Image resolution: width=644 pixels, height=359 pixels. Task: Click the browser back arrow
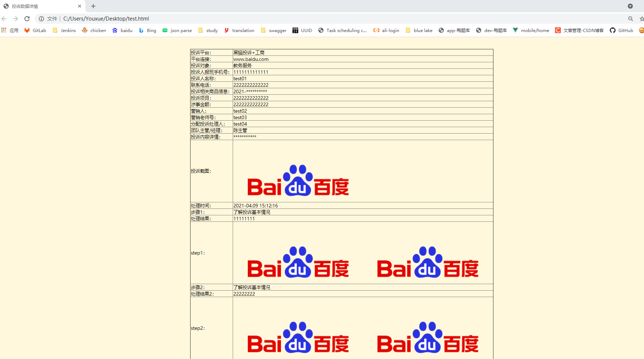pyautogui.click(x=4, y=19)
